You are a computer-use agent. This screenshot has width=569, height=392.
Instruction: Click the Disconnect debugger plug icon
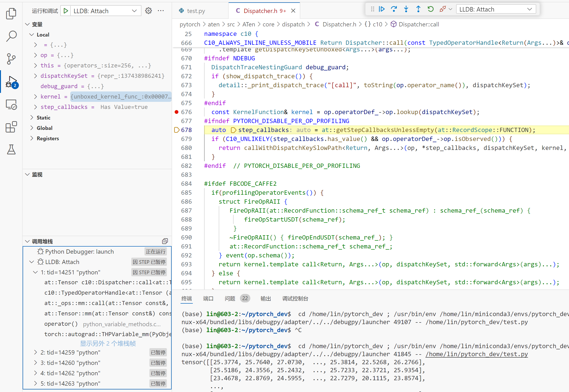[442, 9]
